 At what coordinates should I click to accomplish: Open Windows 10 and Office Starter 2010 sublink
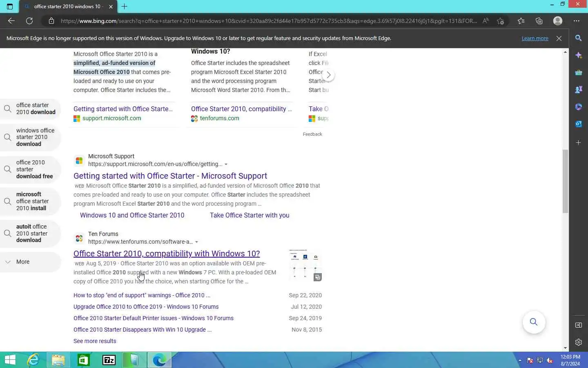click(x=132, y=215)
